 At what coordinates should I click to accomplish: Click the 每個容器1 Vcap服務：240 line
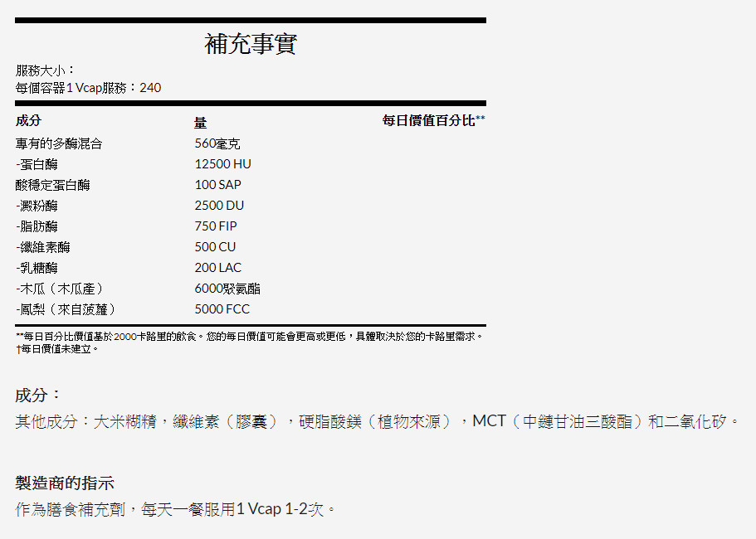tap(88, 88)
